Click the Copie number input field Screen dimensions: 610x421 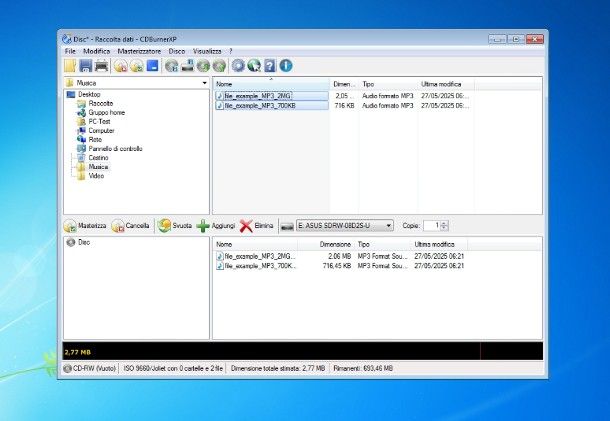[x=432, y=226]
